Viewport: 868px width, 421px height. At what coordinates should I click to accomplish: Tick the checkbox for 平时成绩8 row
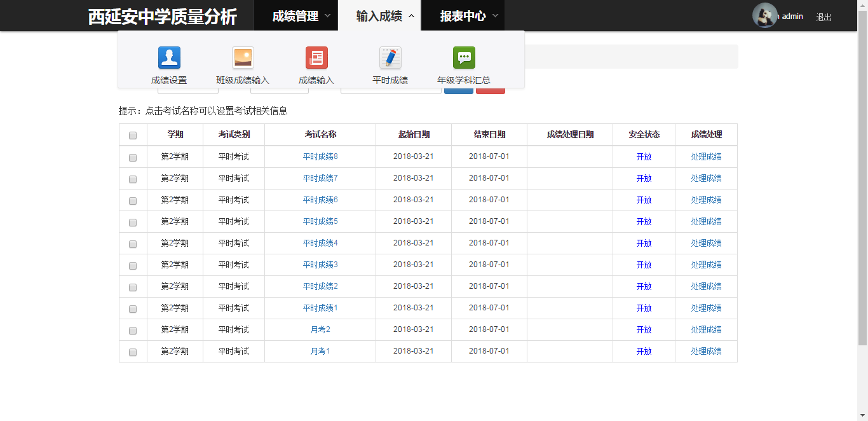tap(133, 158)
